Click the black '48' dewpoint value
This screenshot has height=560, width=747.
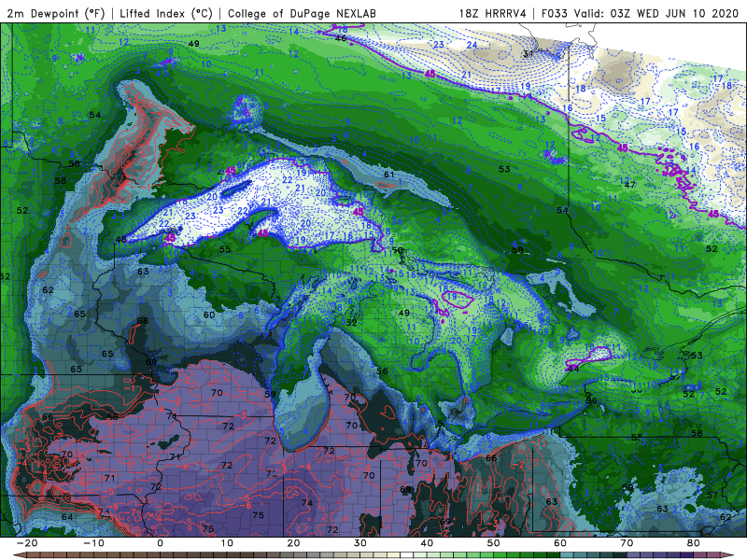[121, 239]
